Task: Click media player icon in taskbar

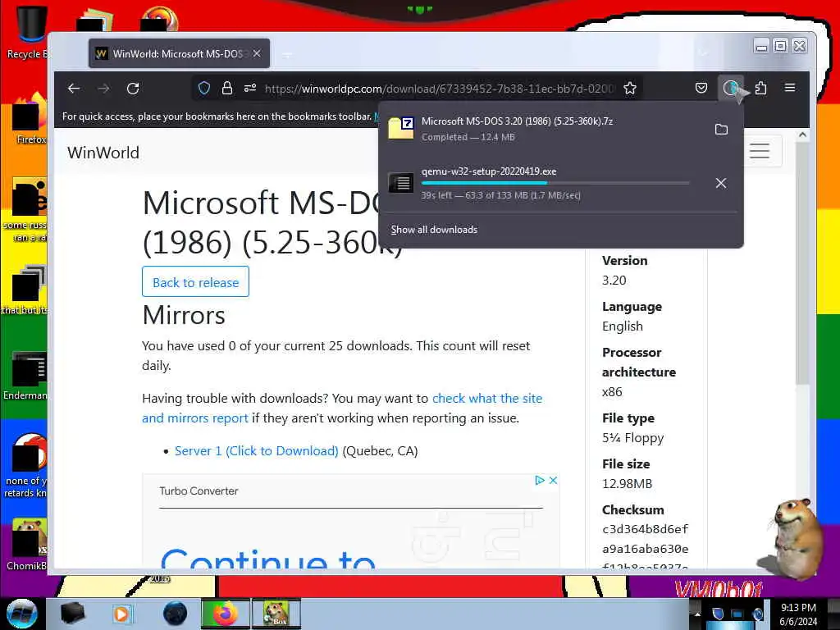Action: pyautogui.click(x=121, y=614)
